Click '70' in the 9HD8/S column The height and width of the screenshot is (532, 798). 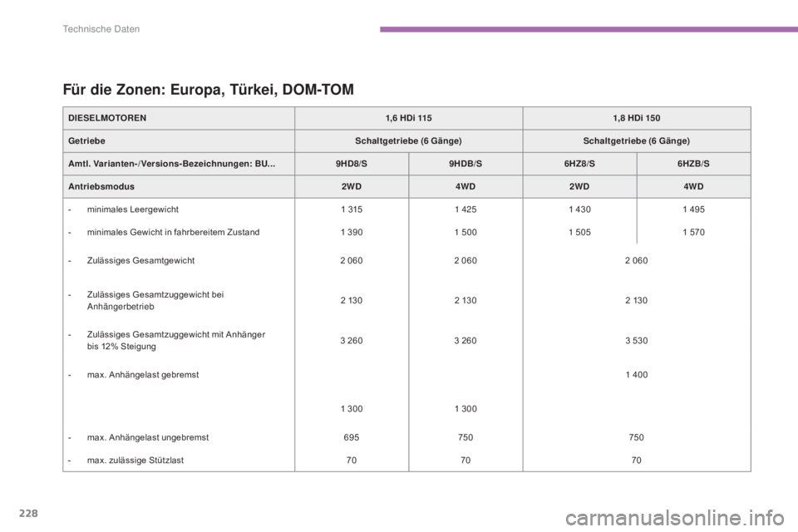pos(352,461)
